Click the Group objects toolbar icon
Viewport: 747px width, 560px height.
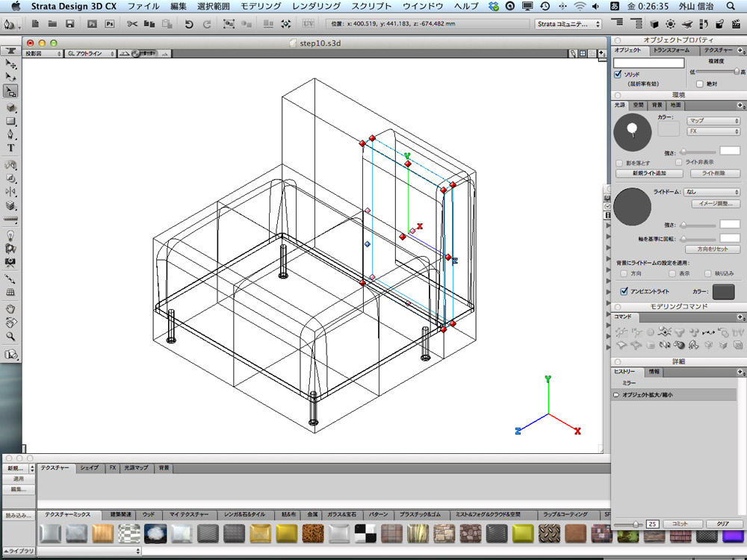click(x=229, y=23)
